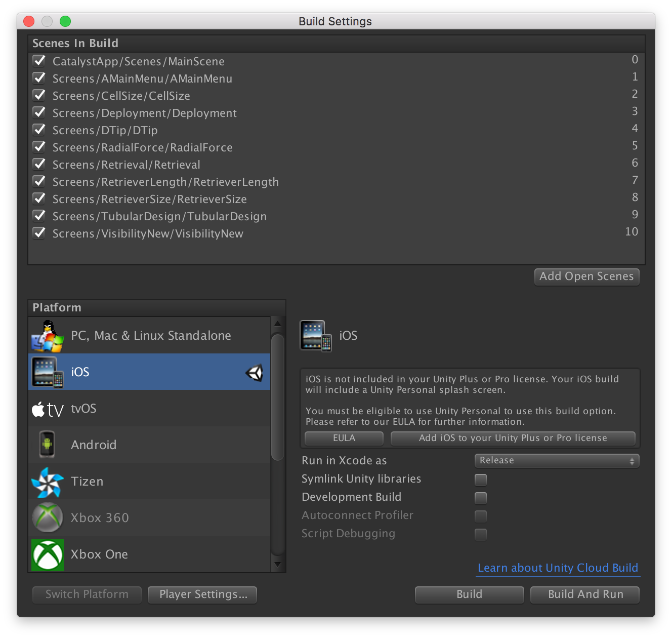Screen dimensions: 672x638
Task: Uncheck Screens/RetrieverSize scene checkbox
Action: [39, 198]
